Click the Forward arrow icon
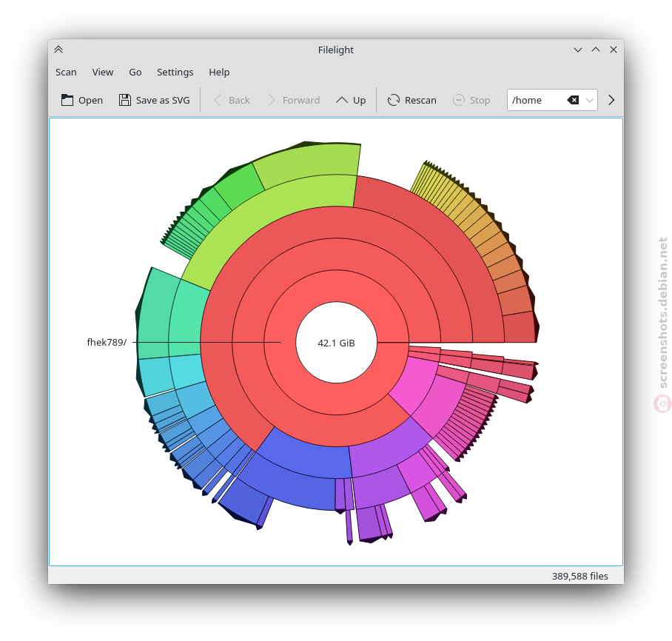672x641 pixels. 272,100
